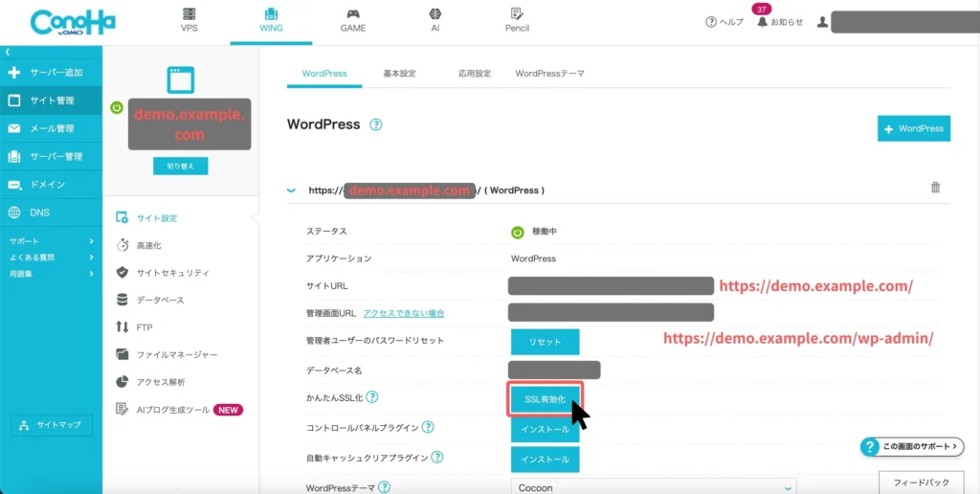Open the AI service tab
Screen dimensions: 980x494
pos(435,21)
